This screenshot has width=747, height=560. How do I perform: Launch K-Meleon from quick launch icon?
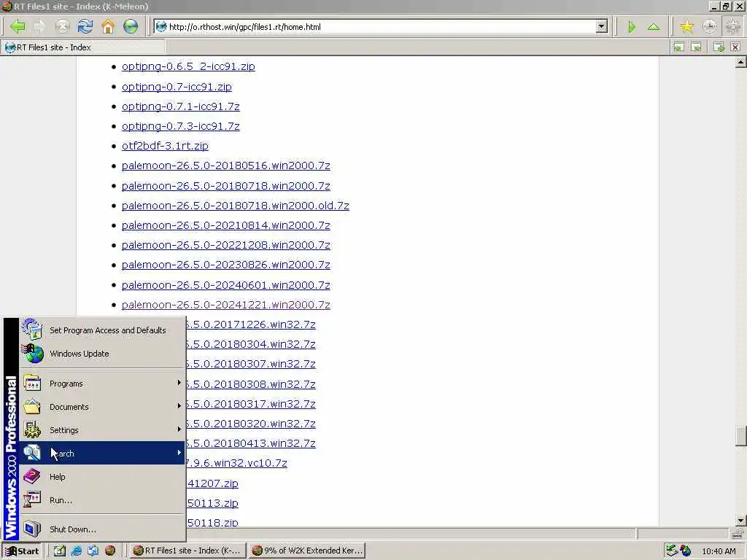point(110,551)
